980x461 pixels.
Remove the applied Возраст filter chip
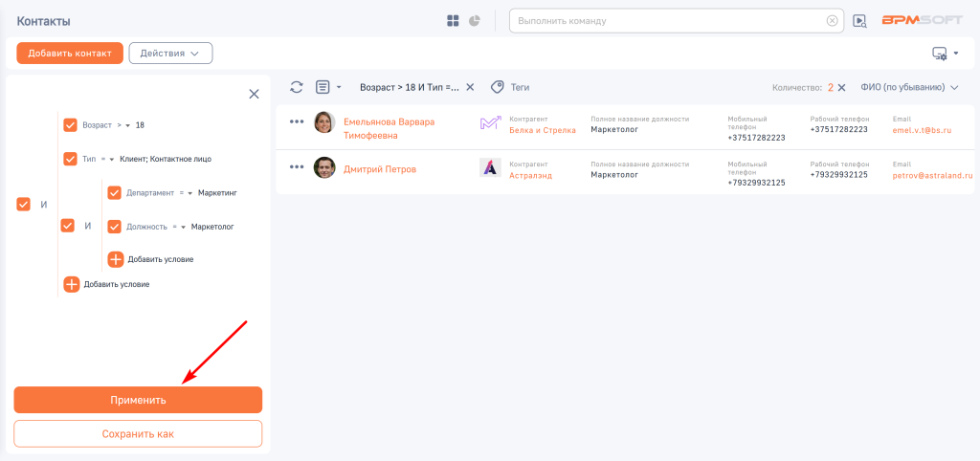coord(470,87)
